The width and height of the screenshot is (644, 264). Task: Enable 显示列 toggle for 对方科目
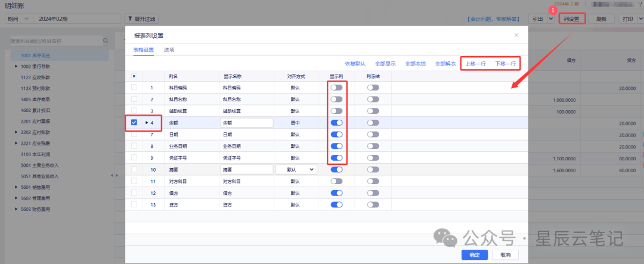tap(336, 181)
